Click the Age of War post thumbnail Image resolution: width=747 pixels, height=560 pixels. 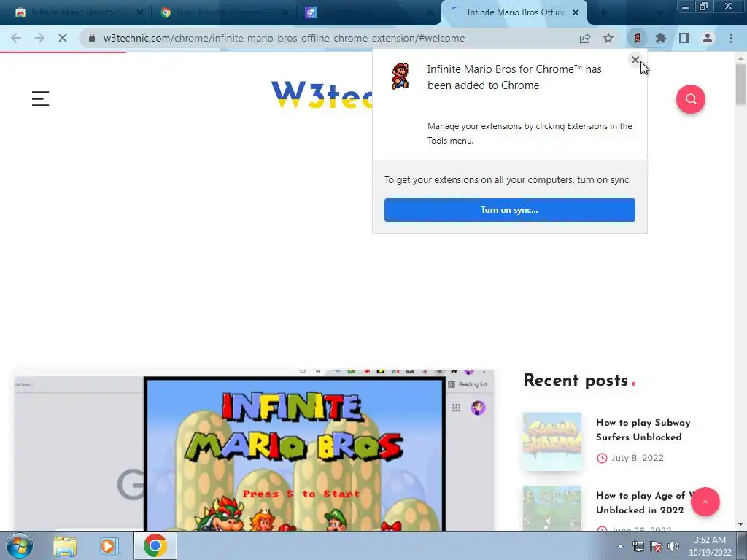pos(552,507)
